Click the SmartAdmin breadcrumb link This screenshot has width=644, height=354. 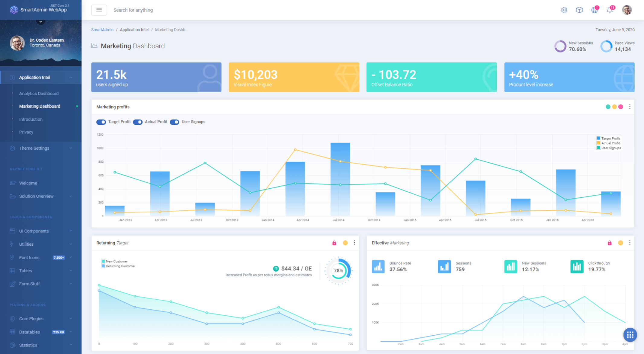(x=102, y=30)
